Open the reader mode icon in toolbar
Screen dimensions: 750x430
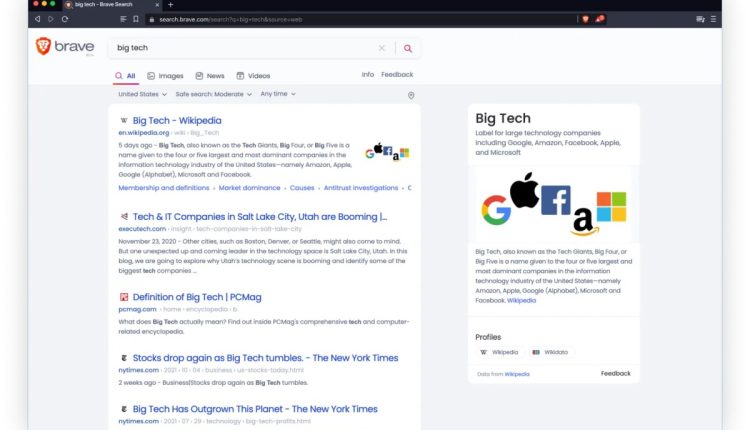123,19
